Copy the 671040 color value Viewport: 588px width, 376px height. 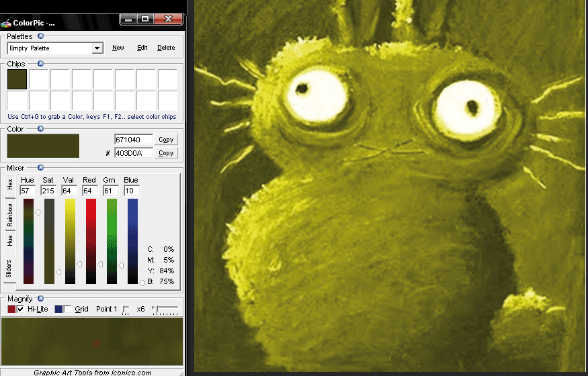pyautogui.click(x=166, y=140)
